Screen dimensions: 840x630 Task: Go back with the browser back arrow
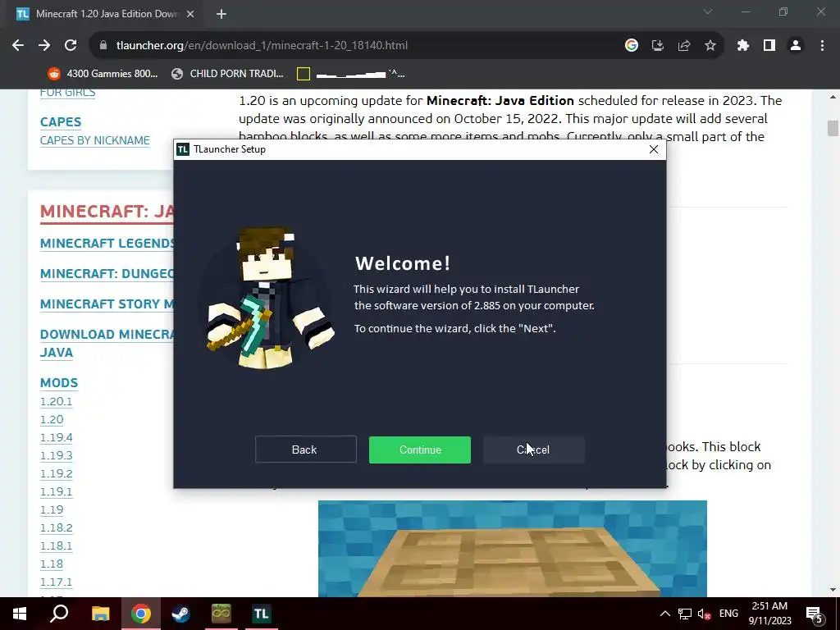click(x=18, y=46)
